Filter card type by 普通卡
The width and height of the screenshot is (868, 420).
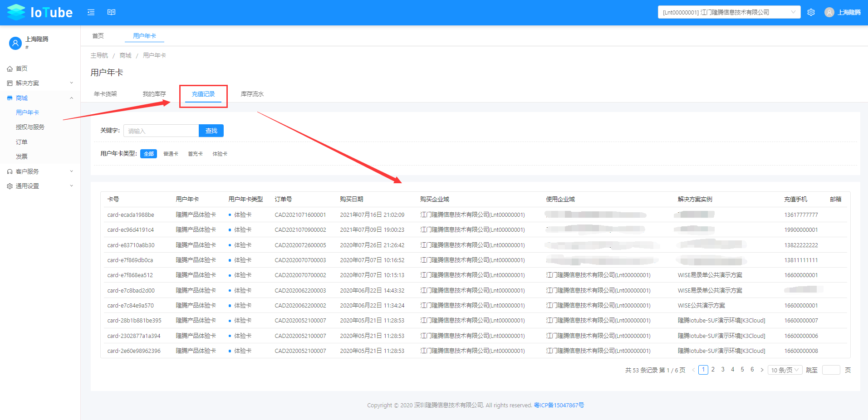(171, 154)
